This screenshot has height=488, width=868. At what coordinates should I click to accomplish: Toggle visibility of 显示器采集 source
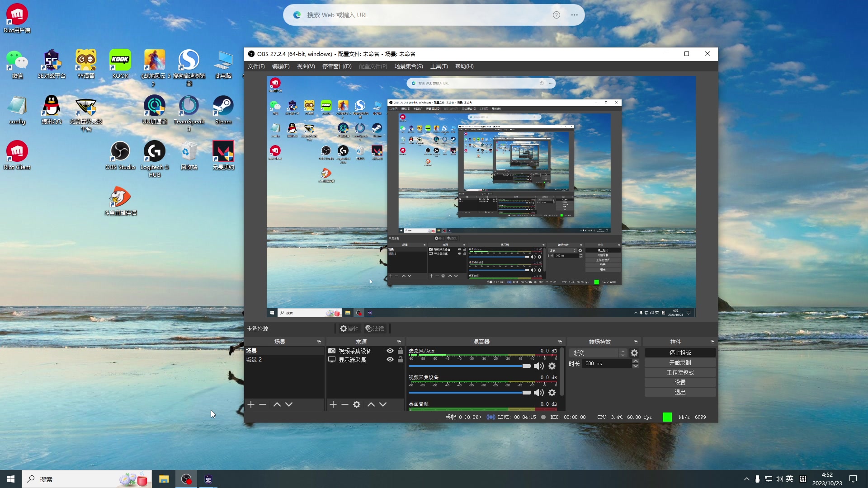click(390, 360)
